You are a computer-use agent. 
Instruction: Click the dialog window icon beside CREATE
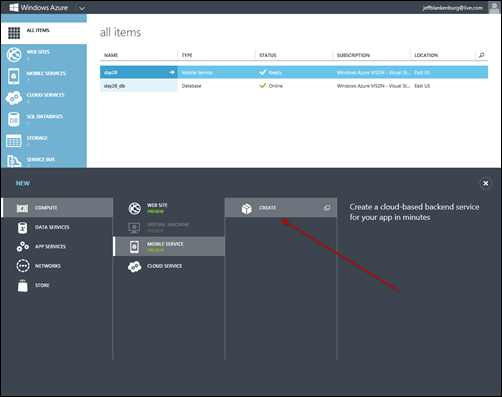click(x=327, y=208)
